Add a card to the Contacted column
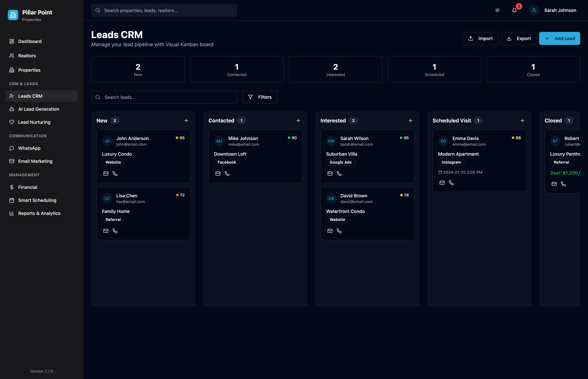Screen dimensions: 588x379 298,121
